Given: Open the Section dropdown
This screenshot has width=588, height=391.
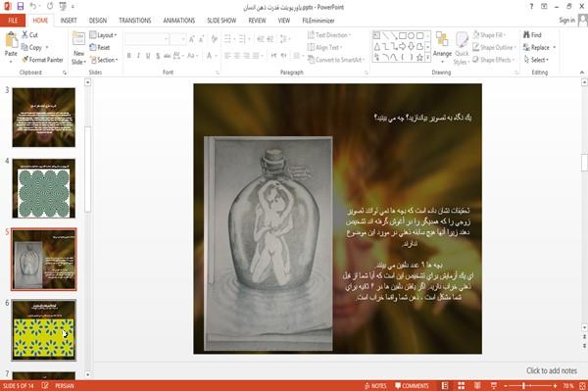Looking at the screenshot, I should [104, 60].
